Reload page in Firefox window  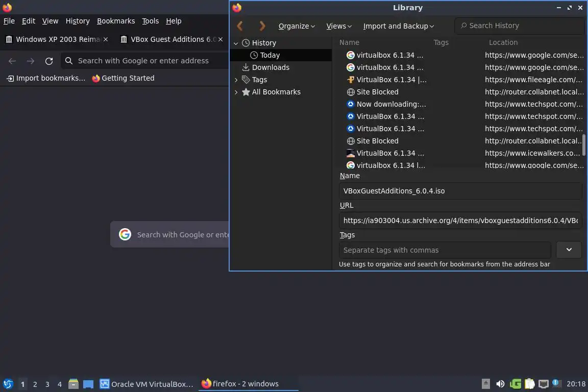pyautogui.click(x=49, y=61)
